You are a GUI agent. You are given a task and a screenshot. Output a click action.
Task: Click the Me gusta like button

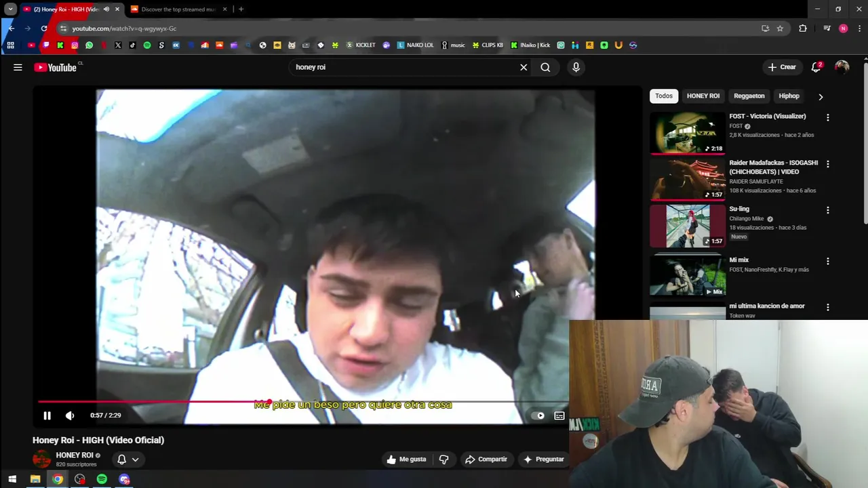(x=406, y=460)
